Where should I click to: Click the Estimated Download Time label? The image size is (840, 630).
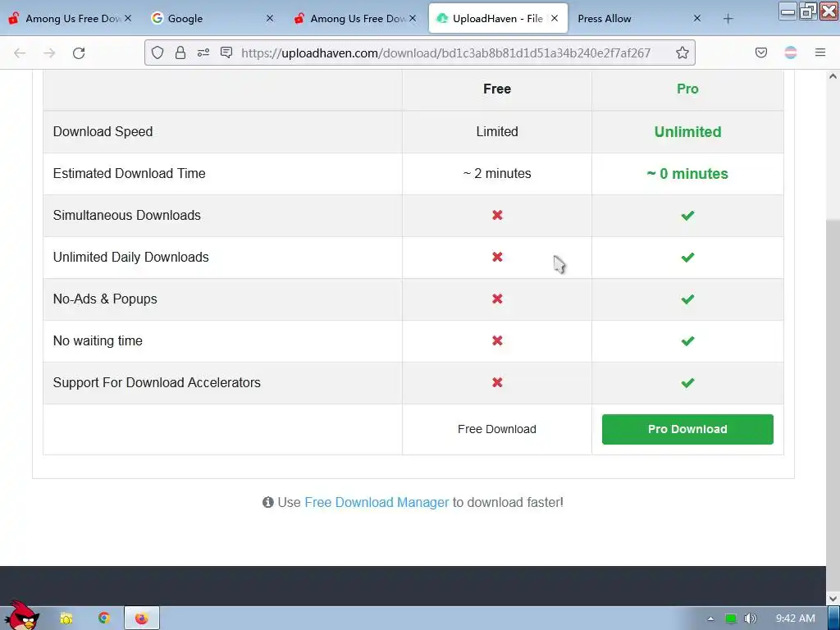[x=129, y=174]
